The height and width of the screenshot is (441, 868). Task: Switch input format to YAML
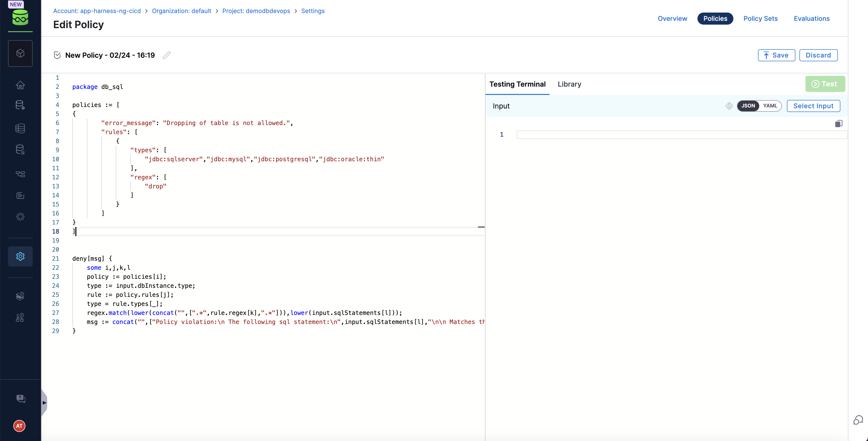(770, 106)
